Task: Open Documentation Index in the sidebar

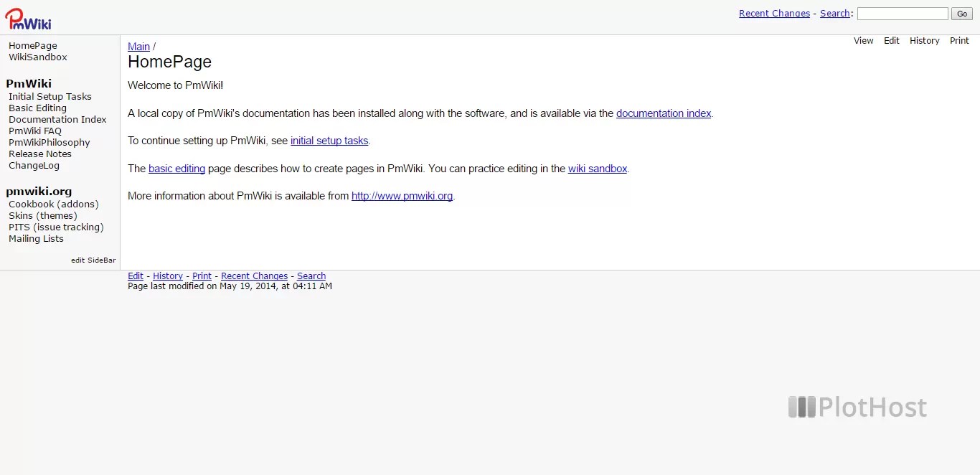Action: 57,120
